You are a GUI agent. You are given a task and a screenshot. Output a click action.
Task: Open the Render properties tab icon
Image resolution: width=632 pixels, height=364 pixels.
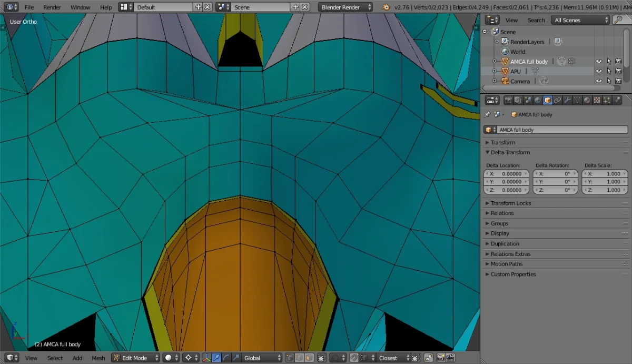point(508,100)
